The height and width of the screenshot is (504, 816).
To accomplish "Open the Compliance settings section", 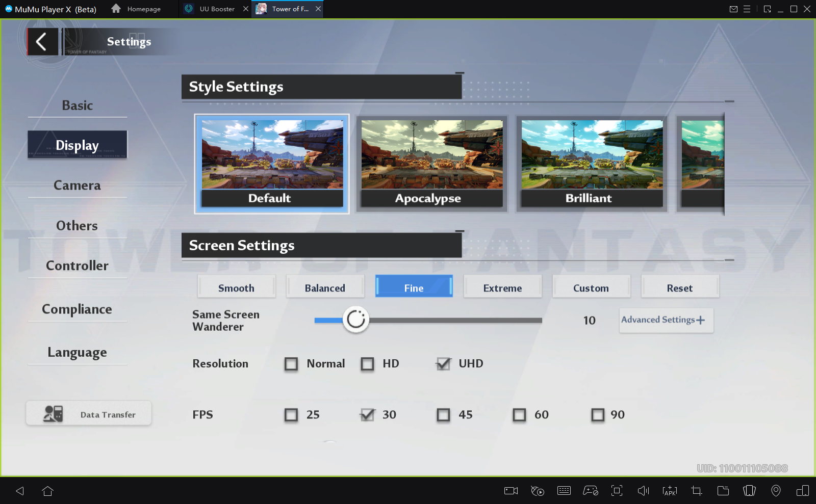I will coord(78,309).
